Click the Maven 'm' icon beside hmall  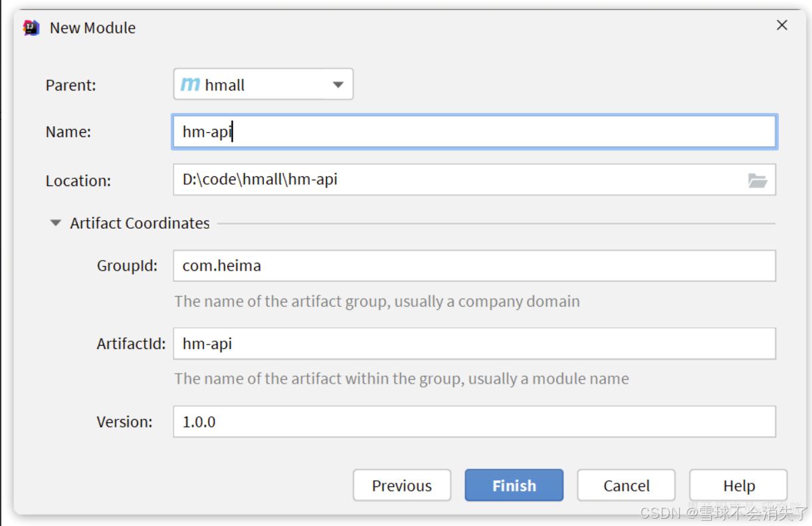[x=190, y=84]
